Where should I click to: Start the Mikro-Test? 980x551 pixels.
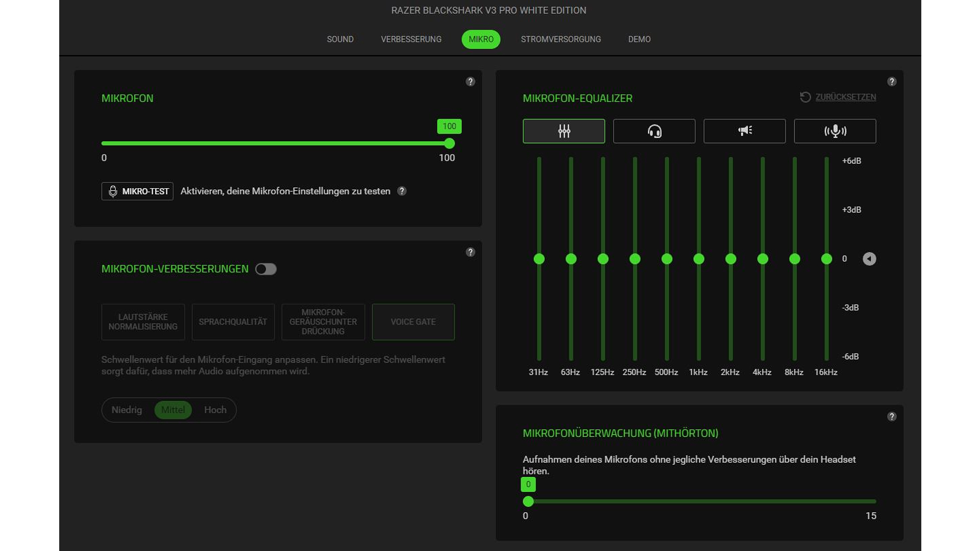point(137,191)
